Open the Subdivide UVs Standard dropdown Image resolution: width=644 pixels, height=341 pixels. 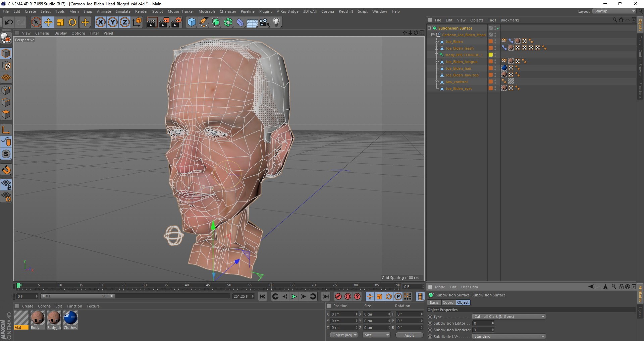(509, 336)
